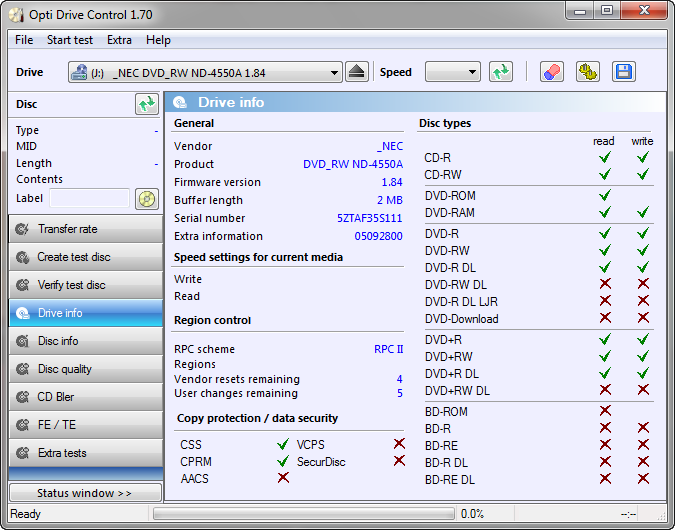Click the extra information value 05092800
This screenshot has width=675, height=530.
(x=378, y=236)
